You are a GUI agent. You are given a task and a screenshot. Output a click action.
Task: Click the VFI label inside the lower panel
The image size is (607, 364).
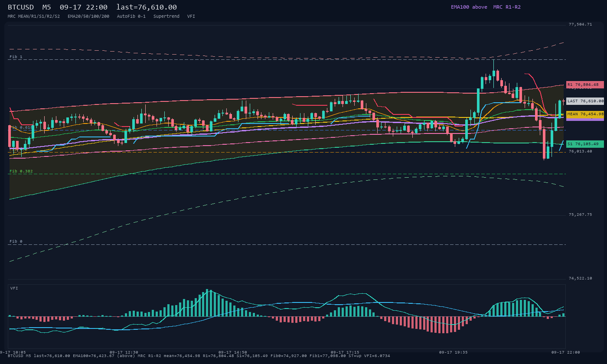(x=14, y=288)
